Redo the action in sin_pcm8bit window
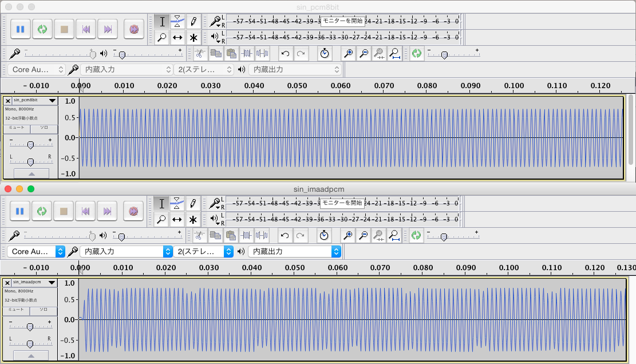The width and height of the screenshot is (636, 364). [x=301, y=53]
